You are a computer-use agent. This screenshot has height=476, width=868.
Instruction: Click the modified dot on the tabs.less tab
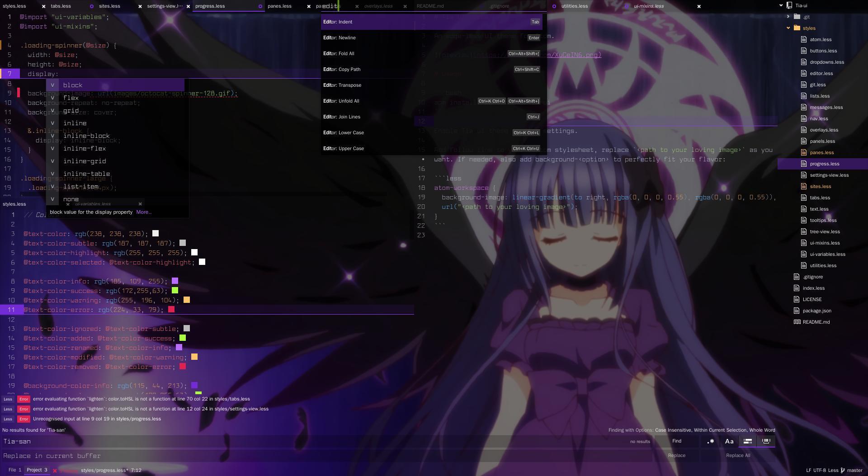tap(92, 6)
